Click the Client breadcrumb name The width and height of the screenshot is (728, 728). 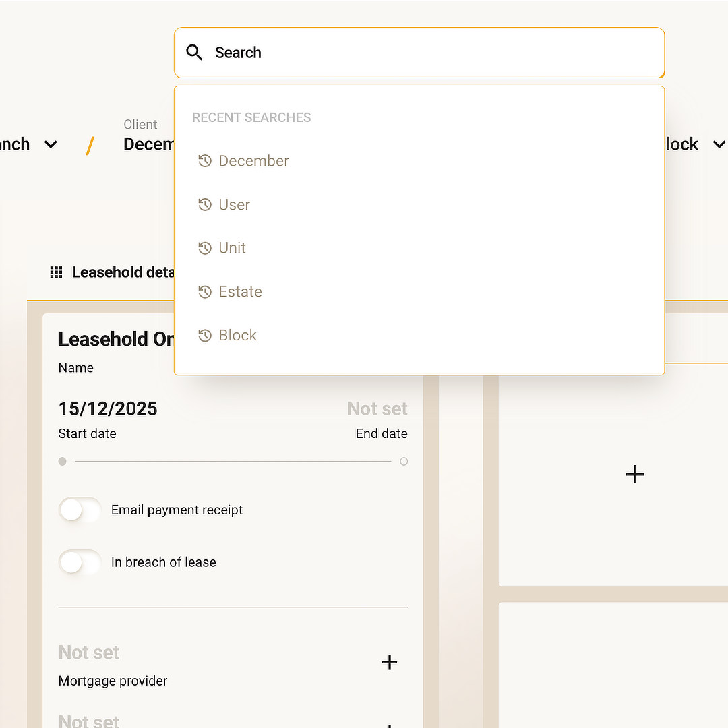click(x=148, y=144)
